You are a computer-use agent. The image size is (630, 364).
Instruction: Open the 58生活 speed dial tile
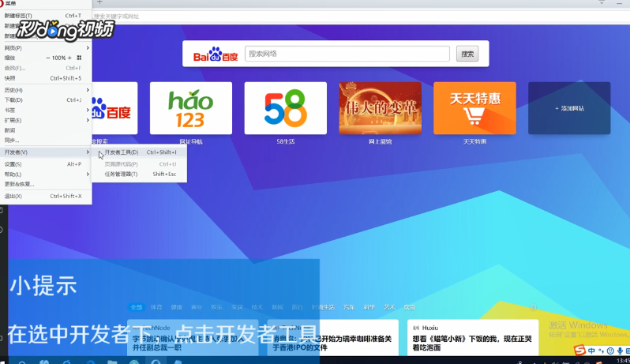click(x=286, y=108)
